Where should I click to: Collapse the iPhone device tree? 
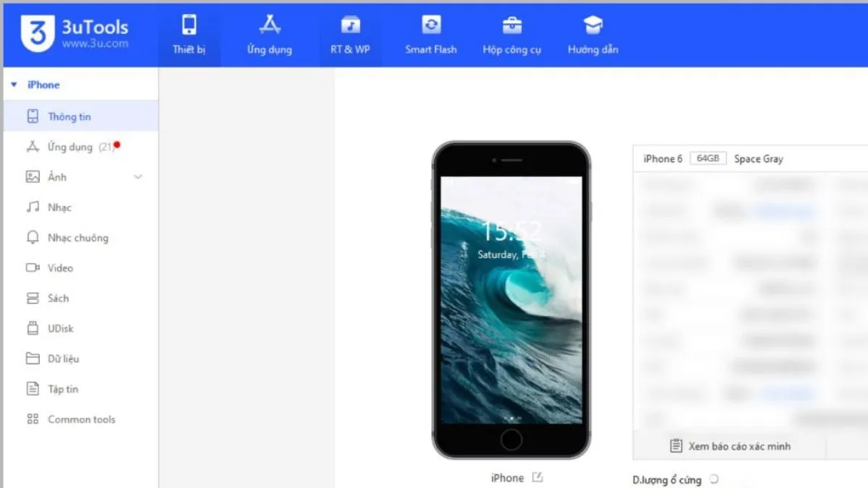point(15,85)
